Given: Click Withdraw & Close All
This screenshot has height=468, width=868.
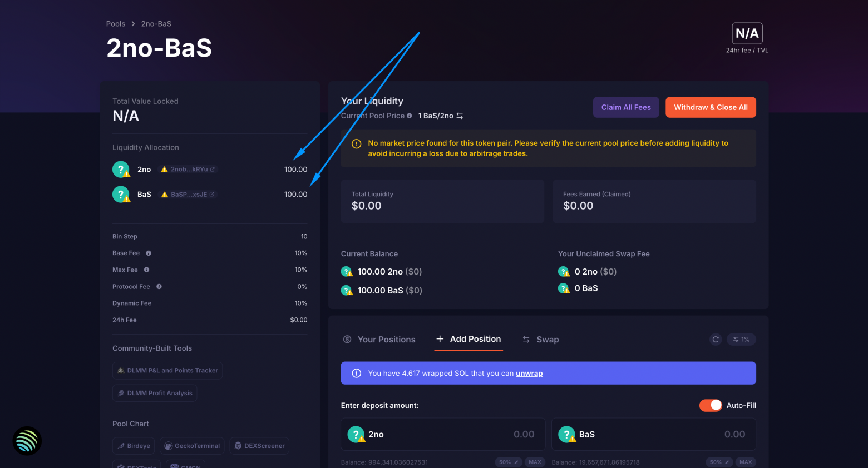Looking at the screenshot, I should pyautogui.click(x=711, y=107).
